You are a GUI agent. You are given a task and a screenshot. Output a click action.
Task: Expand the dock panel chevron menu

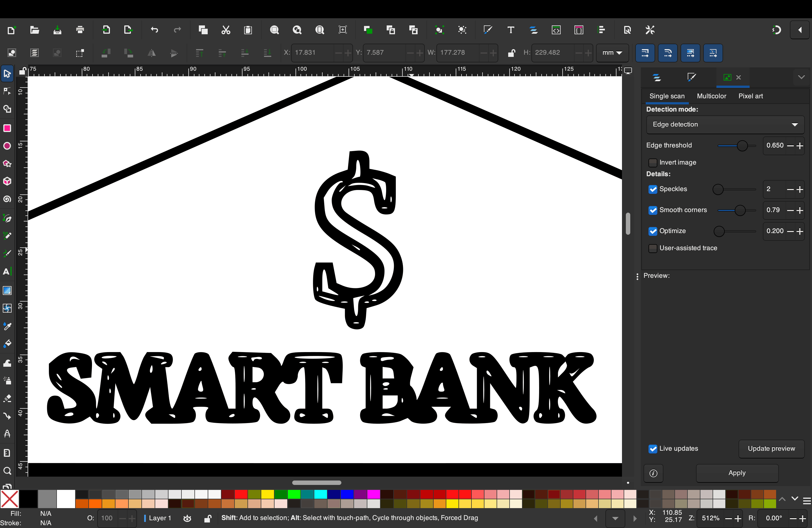801,77
